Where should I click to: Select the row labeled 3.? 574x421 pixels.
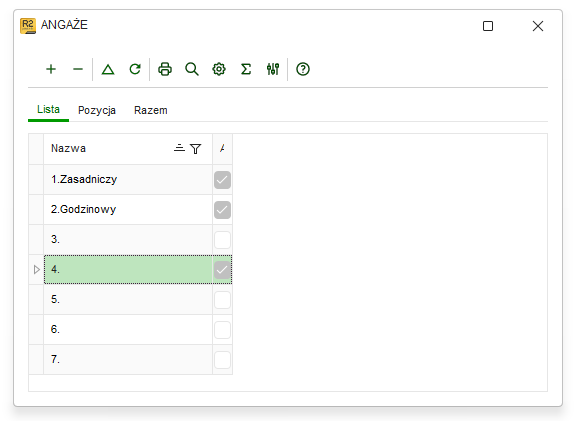(x=128, y=240)
